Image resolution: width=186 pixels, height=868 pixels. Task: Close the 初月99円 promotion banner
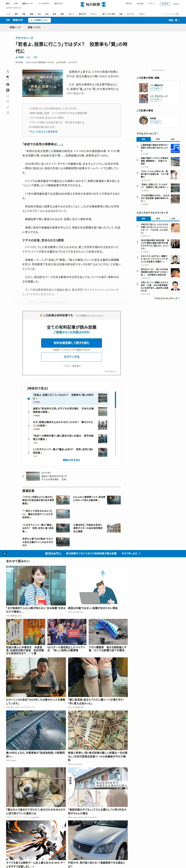click(4, 553)
